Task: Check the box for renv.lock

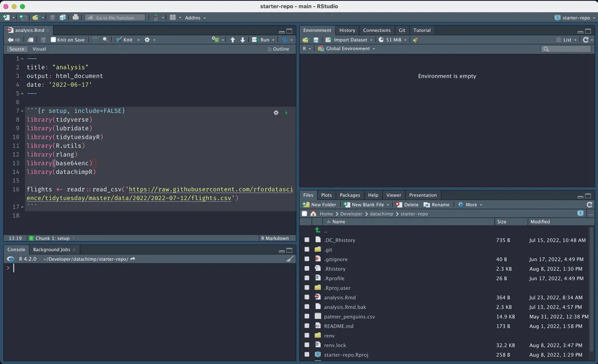Action: [307, 345]
